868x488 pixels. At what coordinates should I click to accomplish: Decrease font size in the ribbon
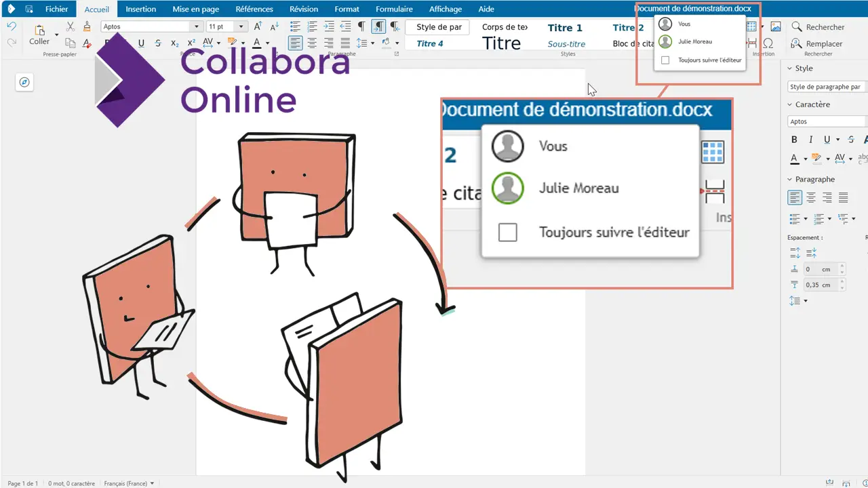[274, 26]
